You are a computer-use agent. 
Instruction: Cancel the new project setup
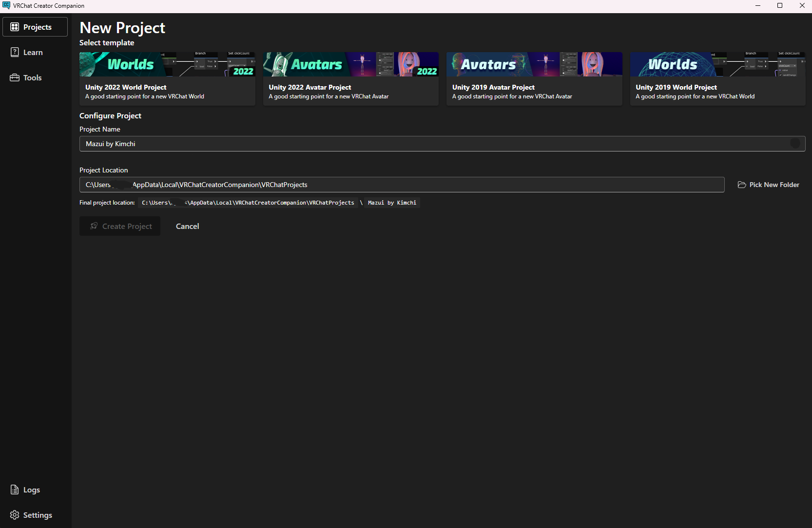[188, 226]
